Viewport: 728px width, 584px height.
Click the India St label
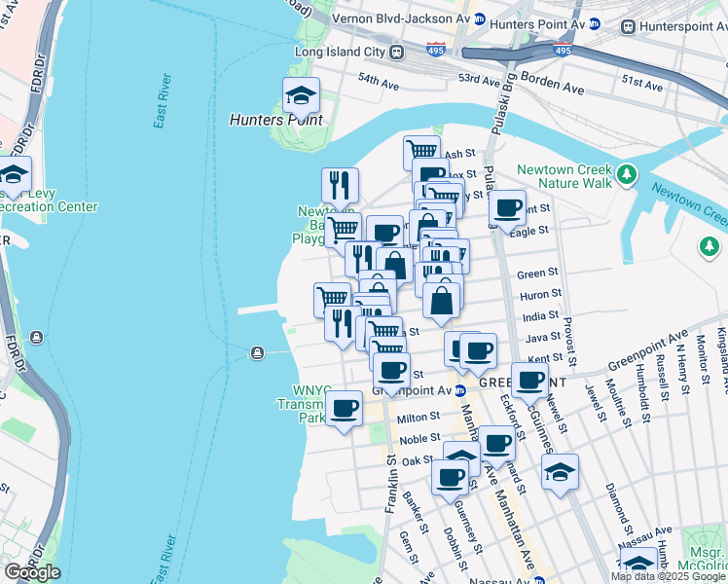point(539,316)
